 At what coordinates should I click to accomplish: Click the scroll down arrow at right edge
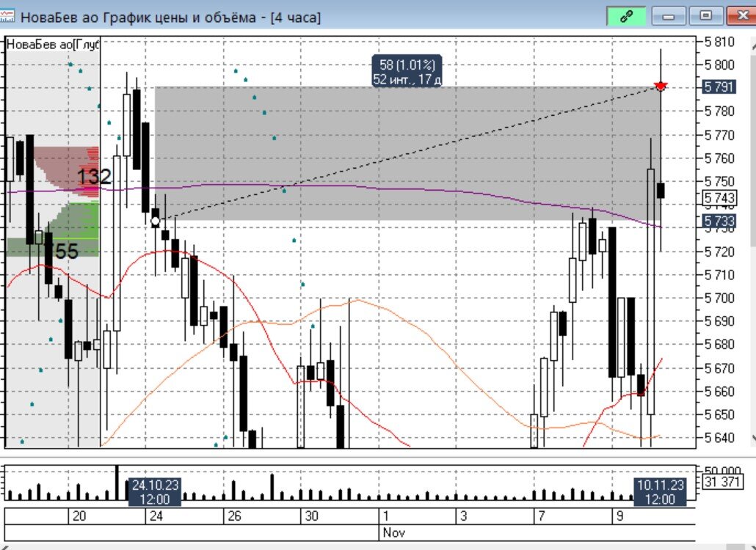click(x=753, y=438)
